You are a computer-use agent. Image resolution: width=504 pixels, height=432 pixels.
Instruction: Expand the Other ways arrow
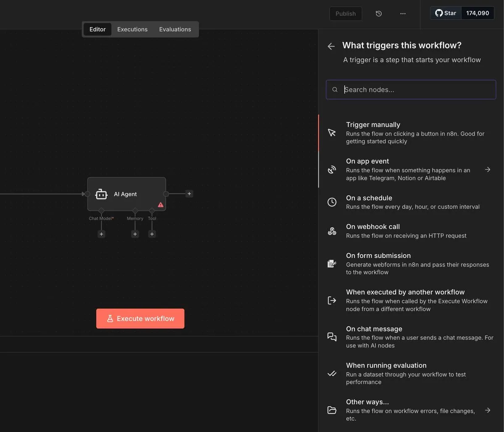pyautogui.click(x=487, y=410)
